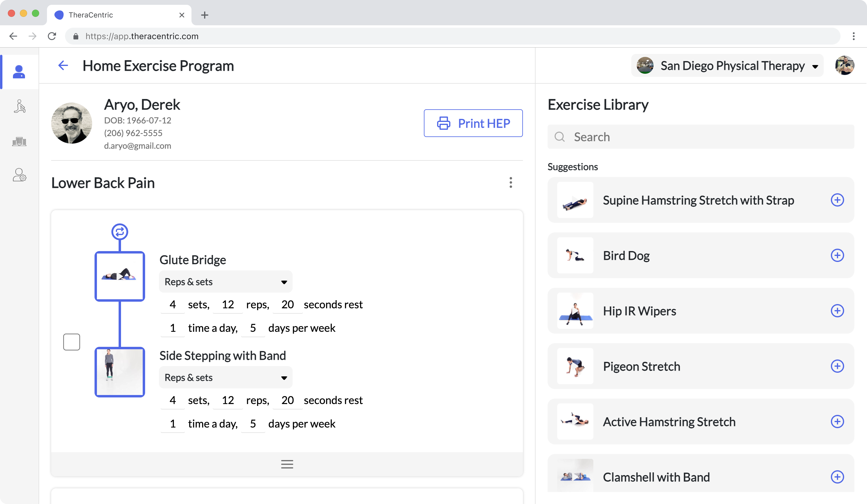The width and height of the screenshot is (867, 504).
Task: Click Derek Aryo's patient photo
Action: (x=72, y=123)
